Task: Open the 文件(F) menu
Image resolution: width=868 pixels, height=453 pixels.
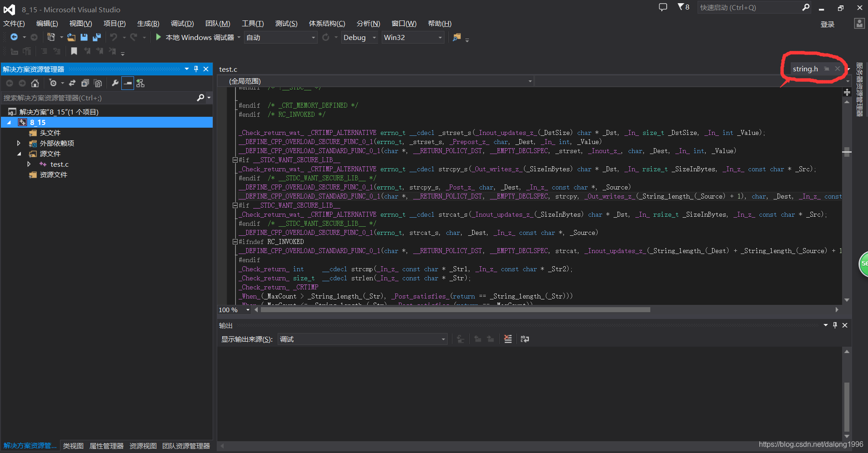Action: [x=14, y=24]
